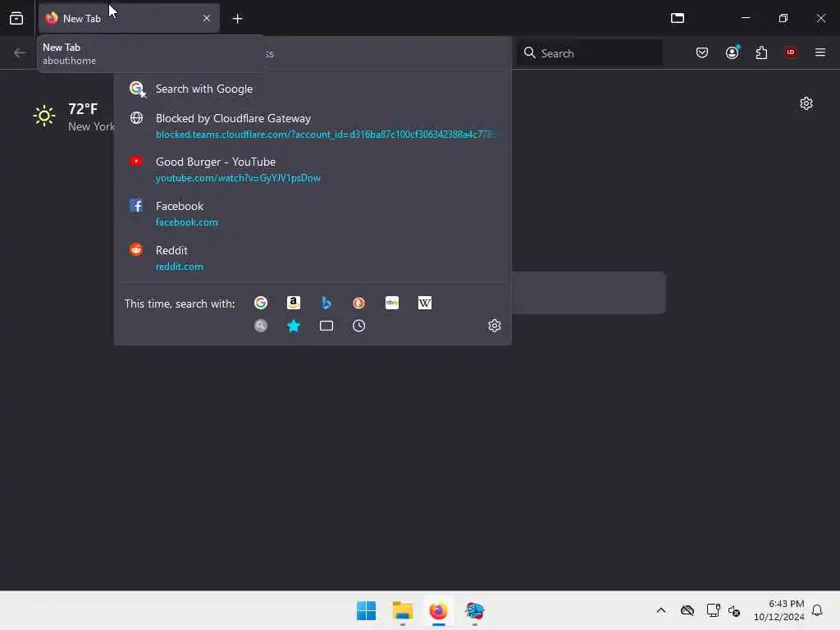Search this time with DuckDuckGo
The image size is (840, 630).
[x=359, y=304]
